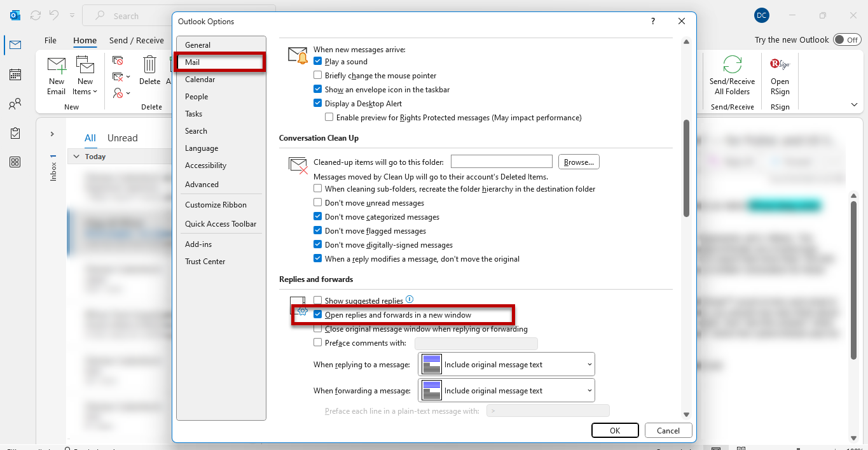Select the Advanced category in Outlook Options

[x=202, y=185]
